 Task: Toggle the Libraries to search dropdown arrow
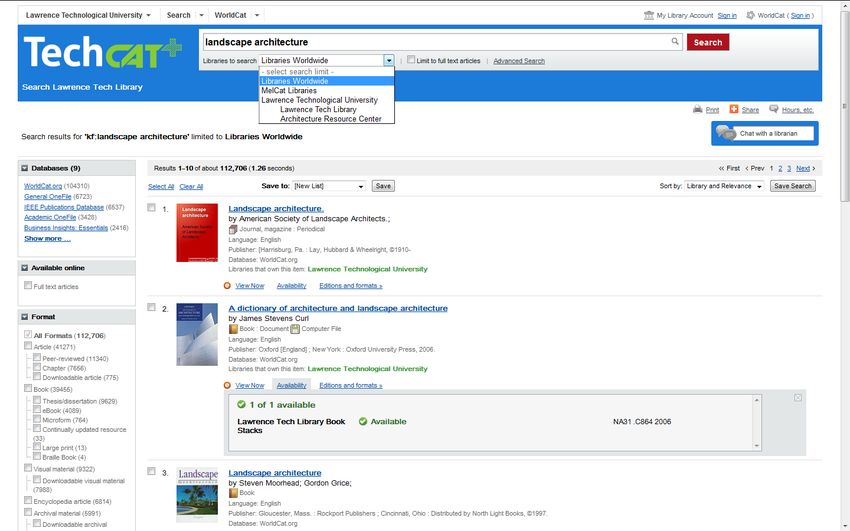point(389,60)
